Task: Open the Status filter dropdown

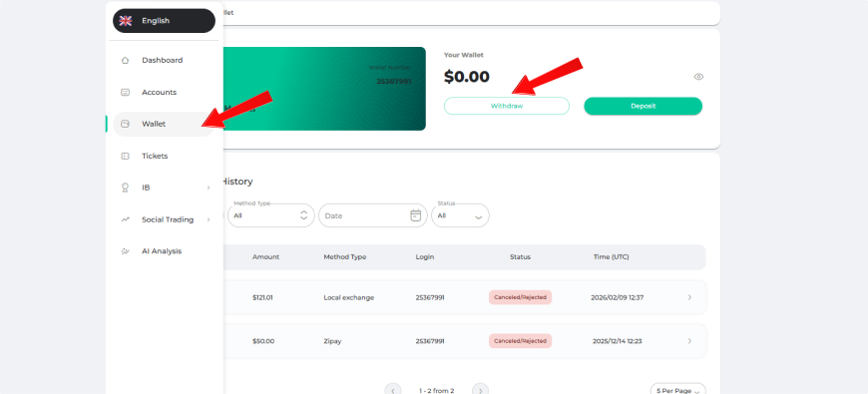Action: 460,215
